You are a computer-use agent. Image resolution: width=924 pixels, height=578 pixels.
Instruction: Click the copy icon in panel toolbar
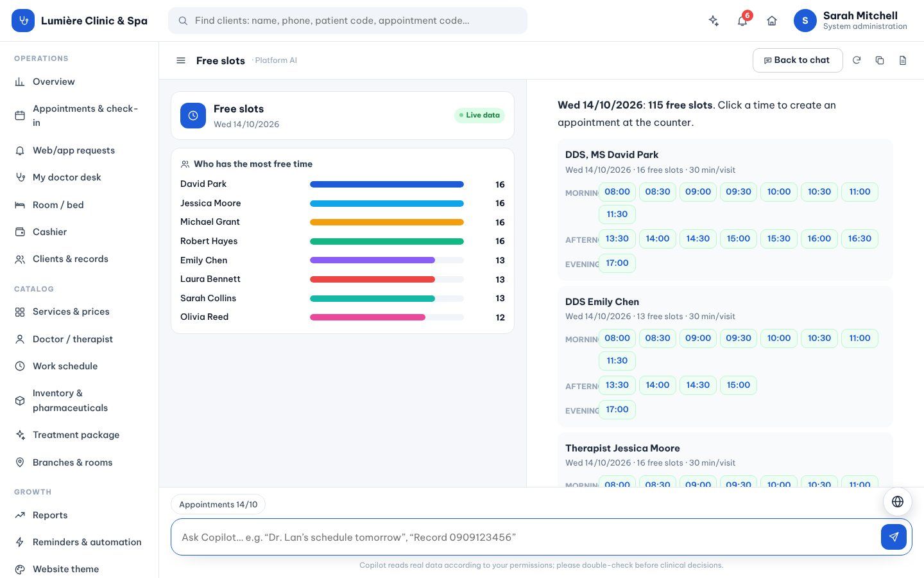pos(880,60)
